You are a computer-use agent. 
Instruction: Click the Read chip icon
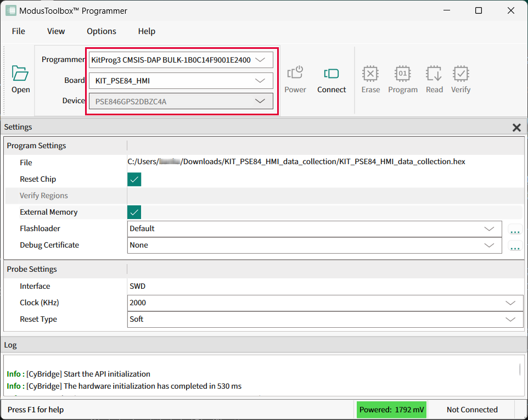pyautogui.click(x=434, y=74)
